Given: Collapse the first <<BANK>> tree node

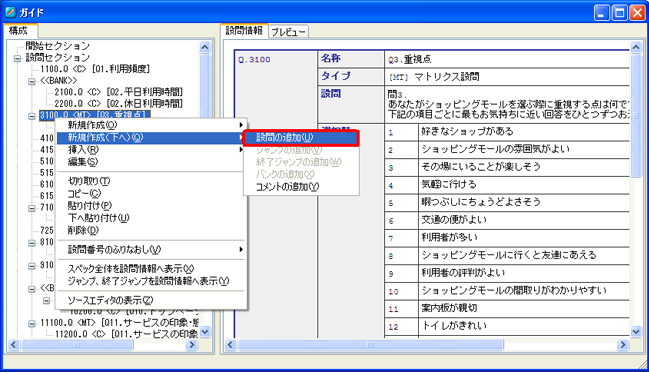Looking at the screenshot, I should 32,82.
